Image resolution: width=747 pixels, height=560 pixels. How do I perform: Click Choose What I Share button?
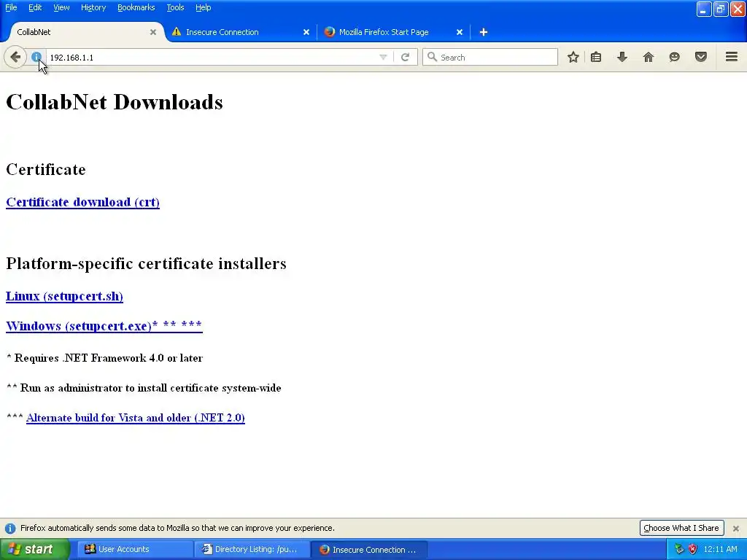(x=681, y=528)
